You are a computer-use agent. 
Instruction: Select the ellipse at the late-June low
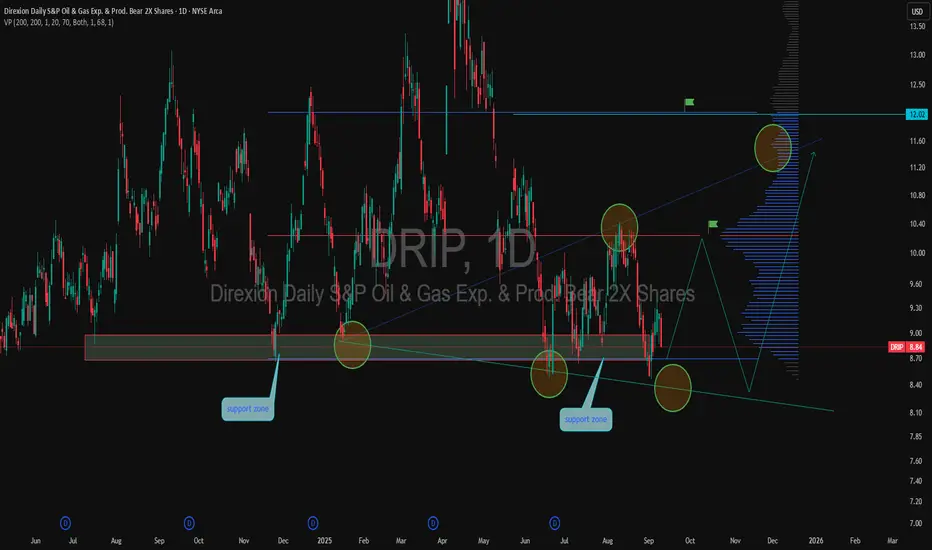pos(549,374)
